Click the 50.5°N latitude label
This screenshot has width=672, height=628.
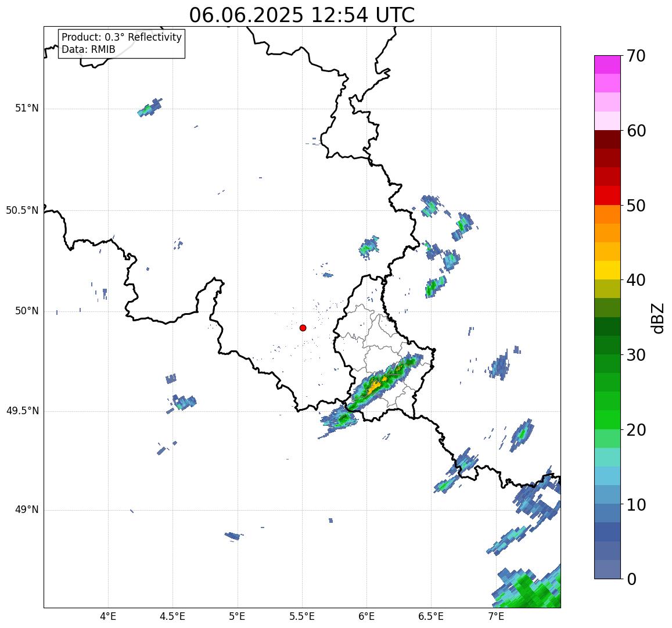click(22, 210)
